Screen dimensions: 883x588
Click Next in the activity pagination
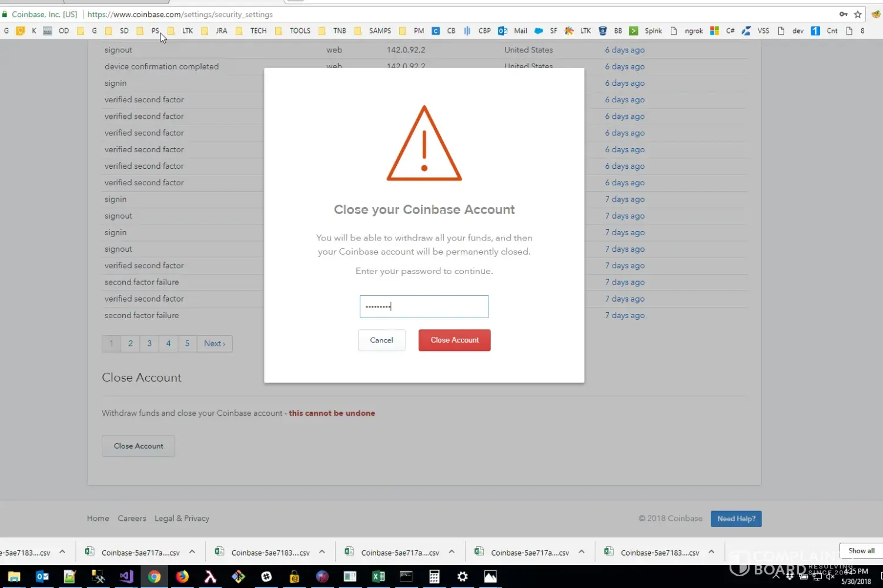(x=215, y=343)
